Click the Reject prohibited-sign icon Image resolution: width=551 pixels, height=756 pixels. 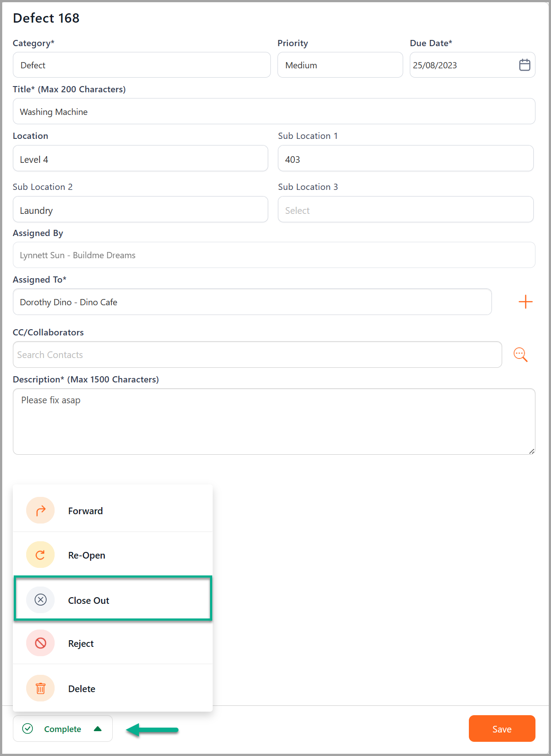pos(40,643)
